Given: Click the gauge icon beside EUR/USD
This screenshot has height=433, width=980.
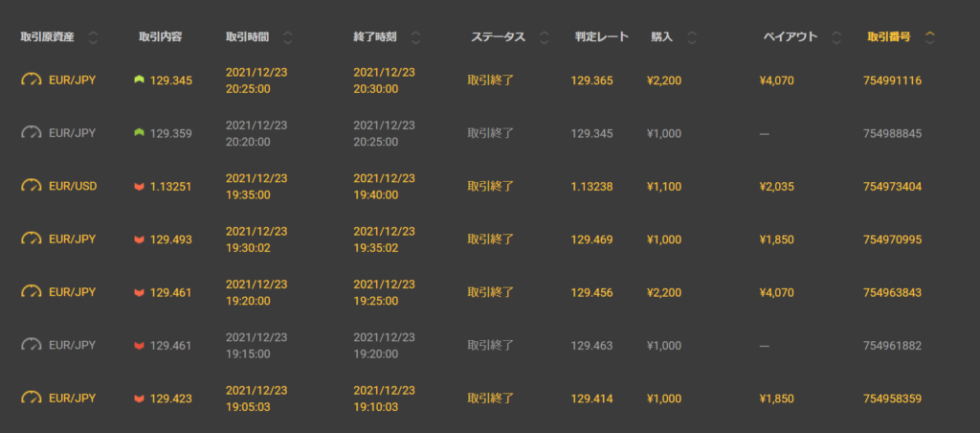Looking at the screenshot, I should 32,187.
